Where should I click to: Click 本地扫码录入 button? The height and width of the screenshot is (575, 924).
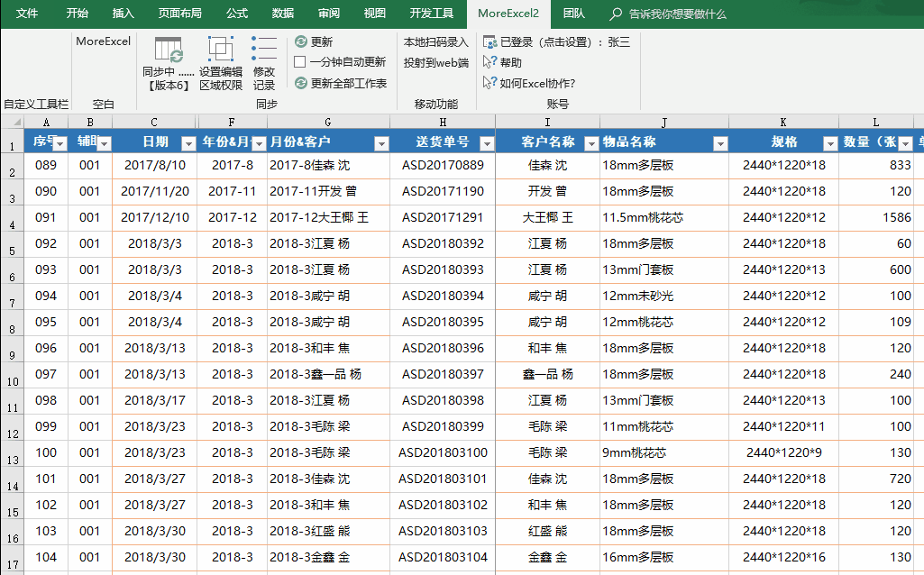pyautogui.click(x=435, y=42)
